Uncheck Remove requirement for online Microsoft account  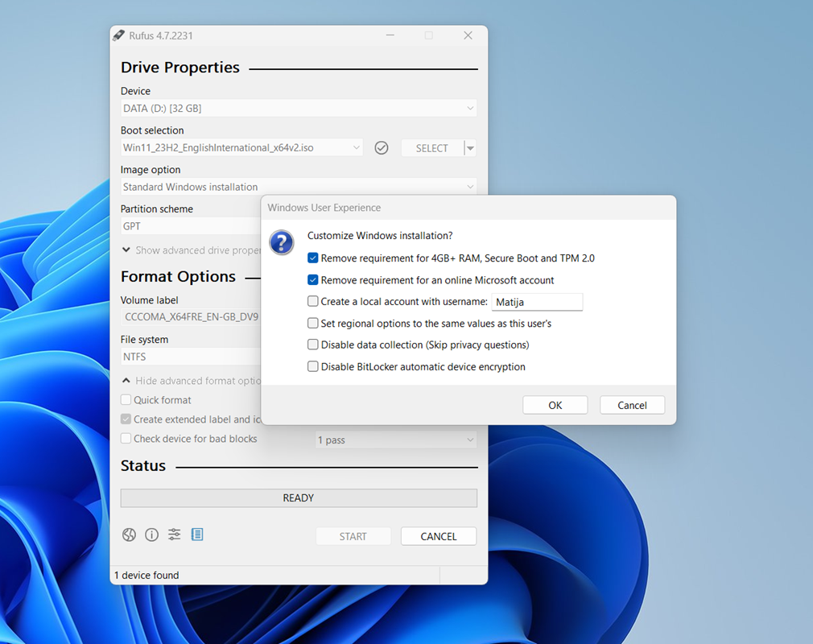tap(312, 280)
